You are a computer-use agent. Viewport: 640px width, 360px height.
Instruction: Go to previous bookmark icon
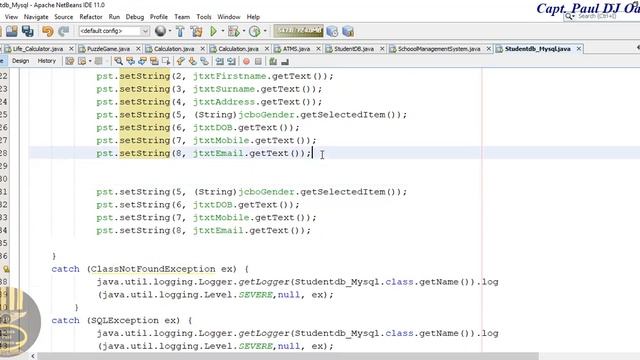click(180, 61)
